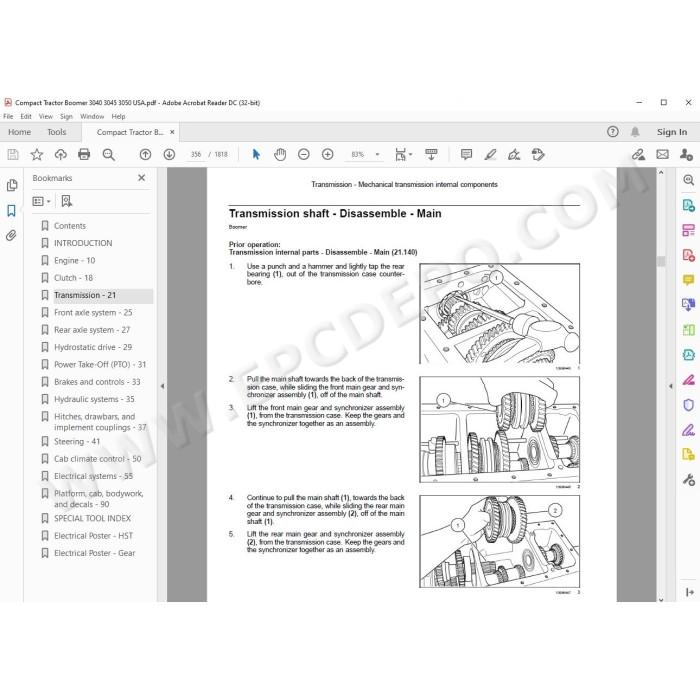Open the Help menu
700x700 pixels.
[118, 117]
